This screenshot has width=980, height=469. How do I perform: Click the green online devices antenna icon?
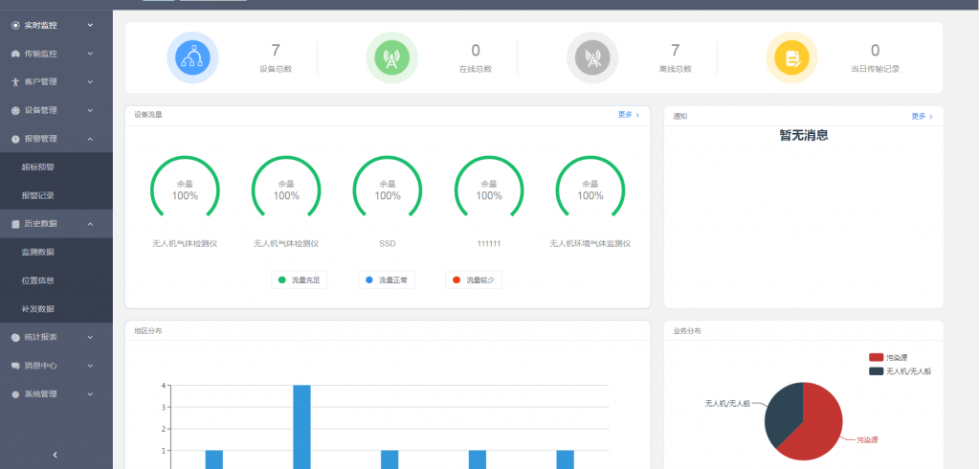coord(391,58)
